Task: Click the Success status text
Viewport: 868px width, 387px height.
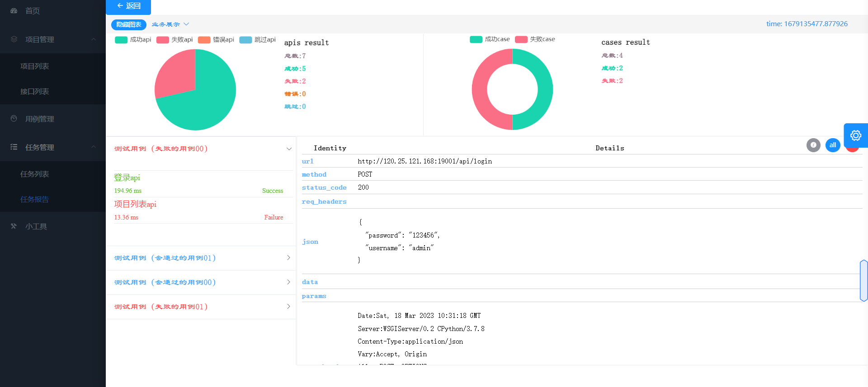Action: click(x=273, y=191)
